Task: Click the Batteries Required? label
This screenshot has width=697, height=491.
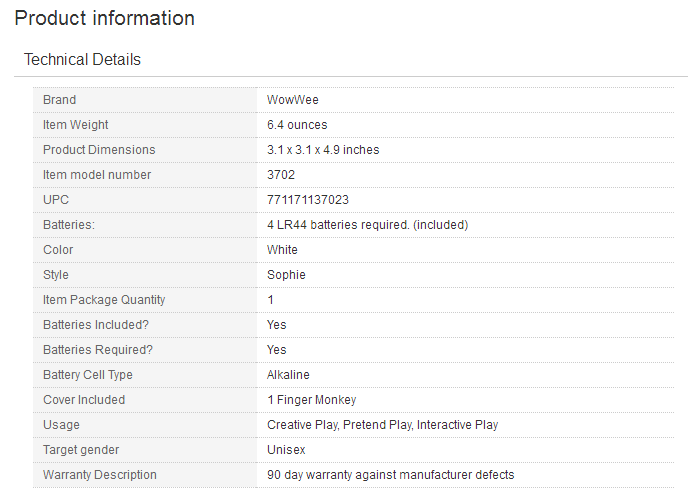Action: 98,350
